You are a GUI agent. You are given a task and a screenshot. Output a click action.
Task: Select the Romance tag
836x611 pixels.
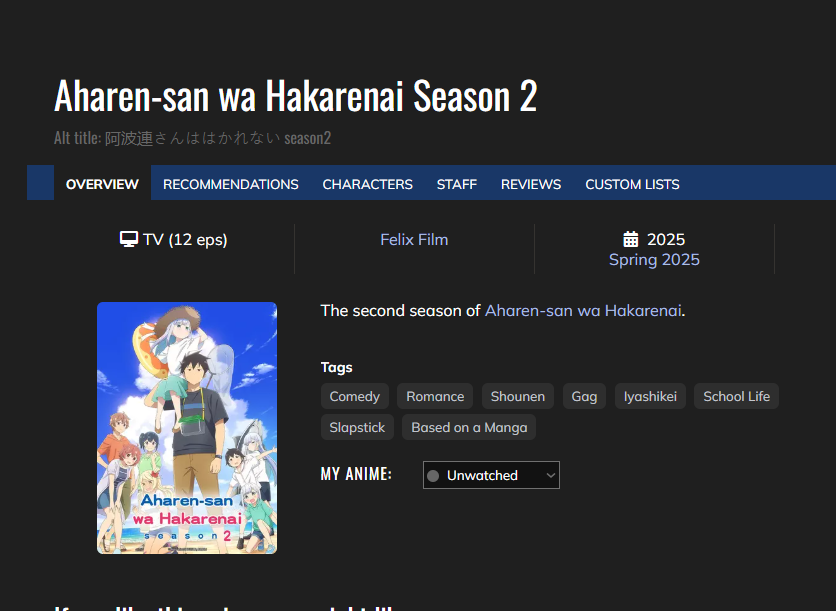click(x=435, y=396)
